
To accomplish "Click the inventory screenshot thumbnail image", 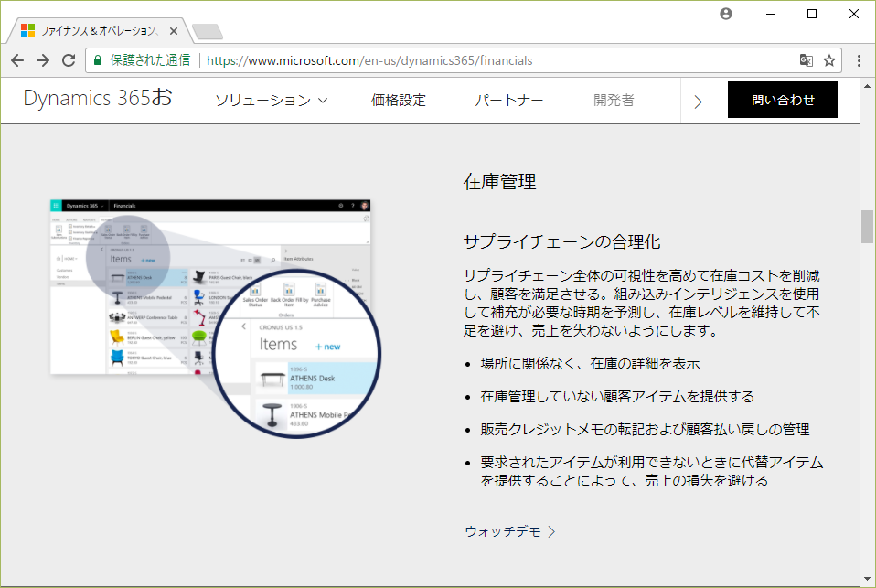I will coord(216,318).
